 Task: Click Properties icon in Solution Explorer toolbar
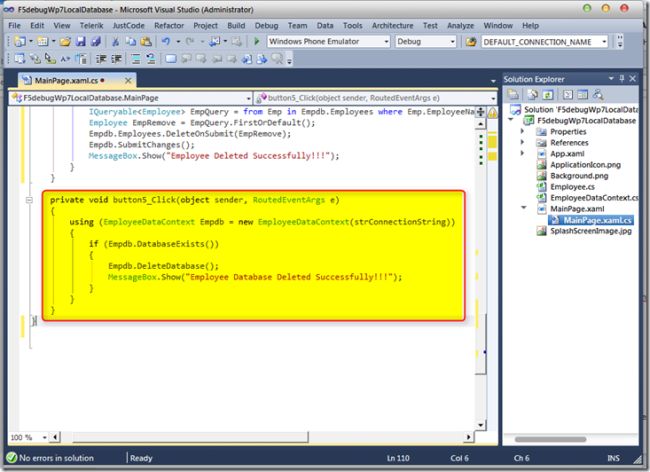tap(514, 95)
